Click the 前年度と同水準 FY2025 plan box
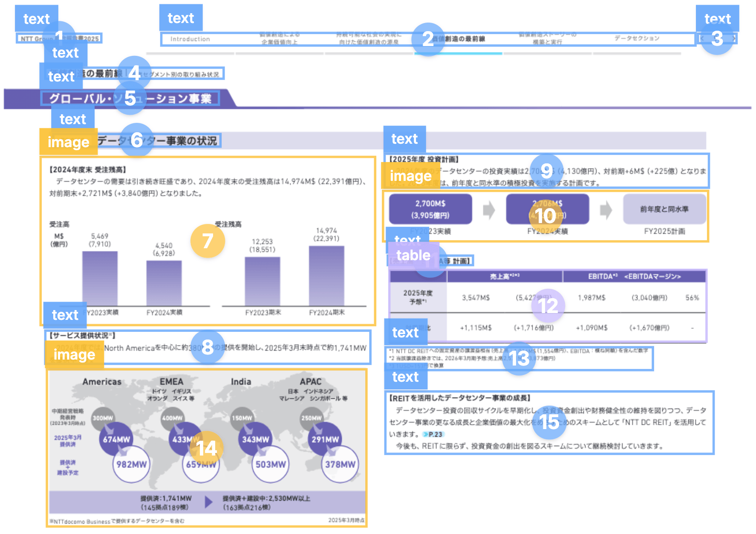 (x=664, y=209)
